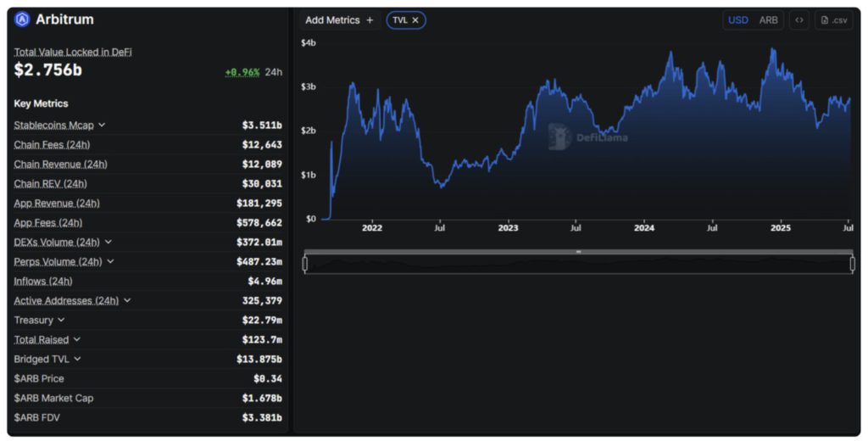
Task: Click the $2b y-axis label
Action: pos(309,131)
